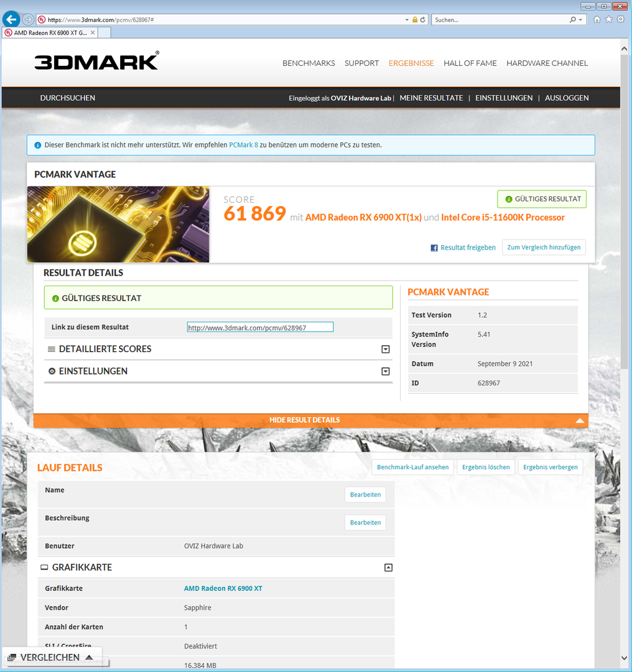The height and width of the screenshot is (672, 632).
Task: Open a new blank browser tab
Action: pyautogui.click(x=105, y=32)
